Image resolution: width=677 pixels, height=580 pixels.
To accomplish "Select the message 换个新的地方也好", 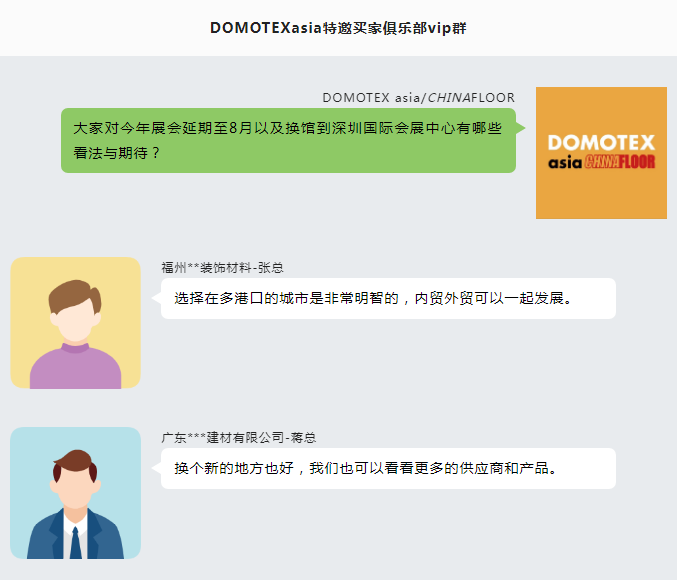I will pyautogui.click(x=388, y=469).
